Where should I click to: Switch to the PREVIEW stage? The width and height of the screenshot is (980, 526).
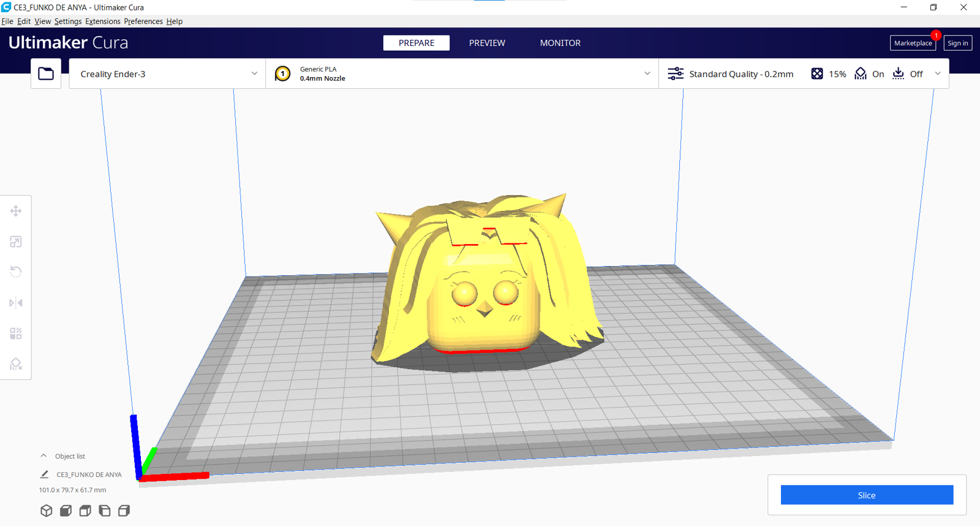coord(487,43)
